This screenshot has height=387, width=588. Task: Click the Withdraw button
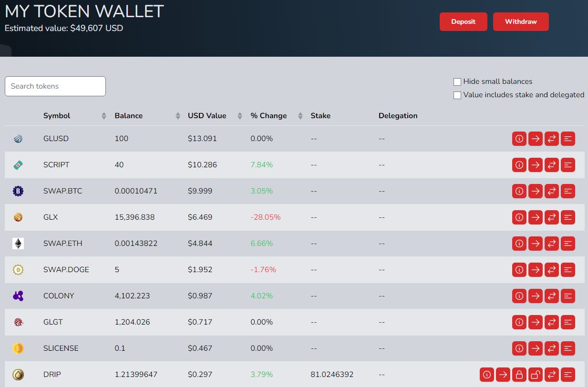(521, 22)
